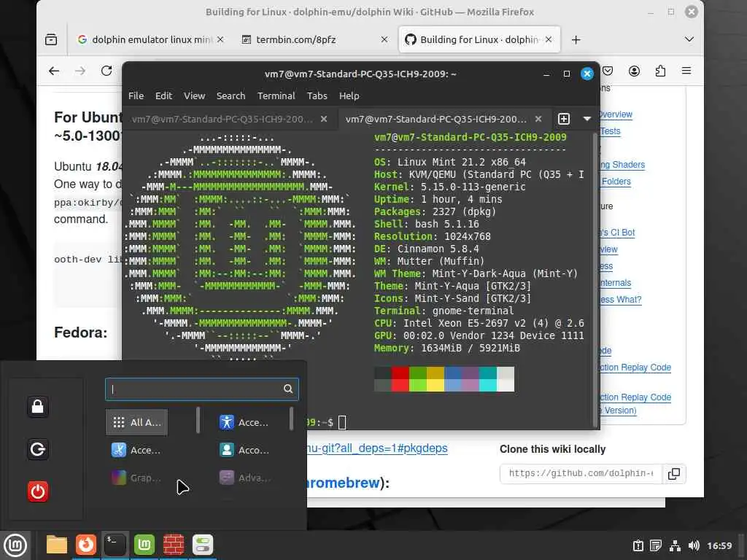This screenshot has height=560, width=747.
Task: Close the second terminal tab
Action: coord(538,119)
